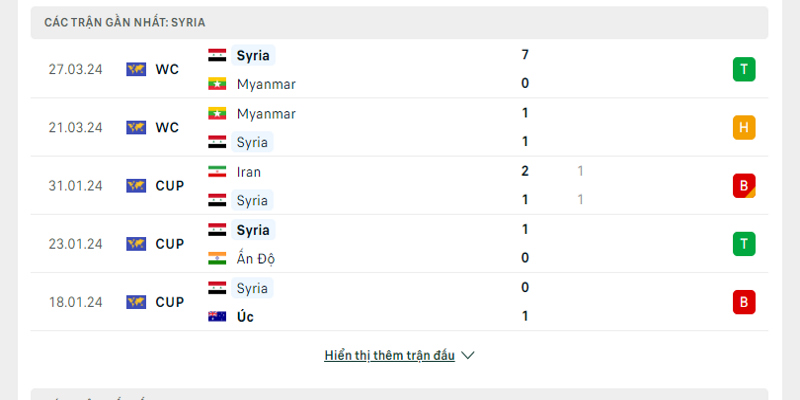Click the red B badge for Iran match

(743, 185)
